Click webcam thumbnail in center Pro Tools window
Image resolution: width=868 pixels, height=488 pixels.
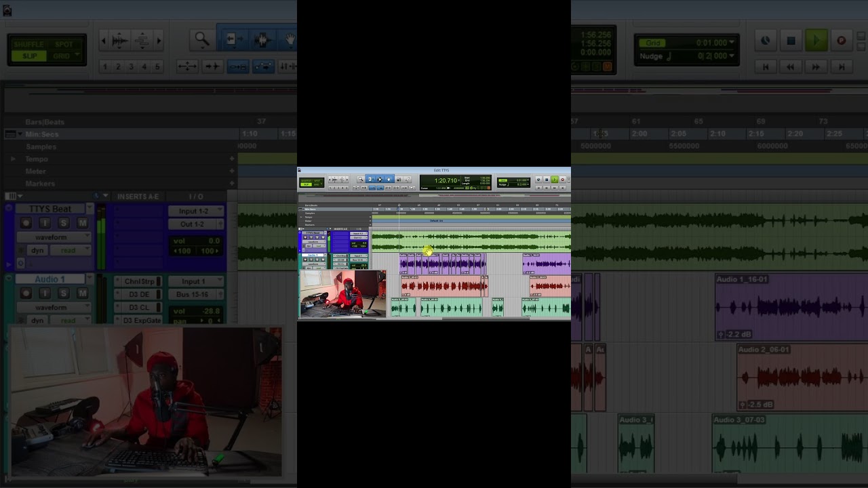pos(343,293)
